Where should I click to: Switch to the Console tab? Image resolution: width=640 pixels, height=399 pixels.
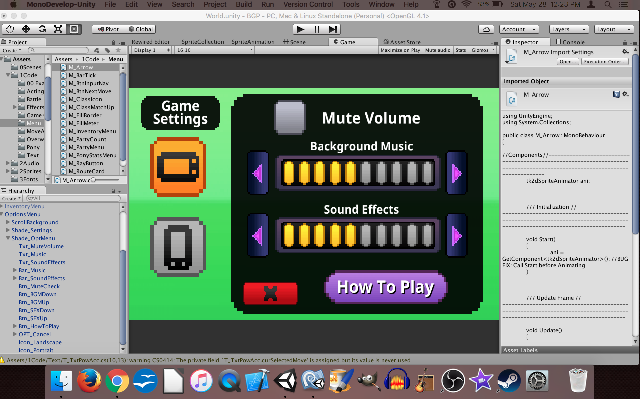click(x=570, y=42)
